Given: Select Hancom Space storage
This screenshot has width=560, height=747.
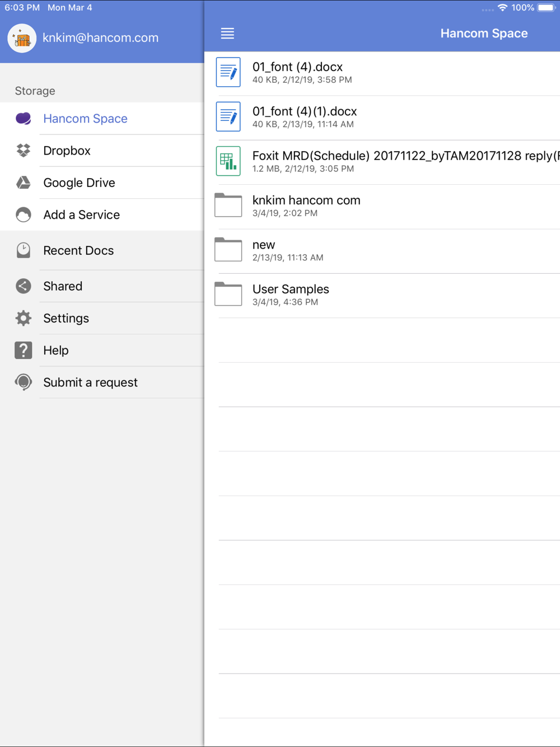Looking at the screenshot, I should point(102,119).
